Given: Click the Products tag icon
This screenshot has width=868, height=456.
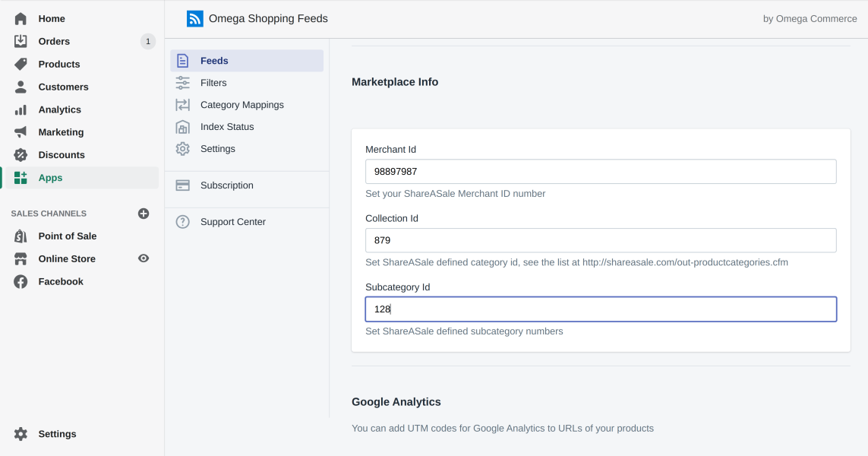Looking at the screenshot, I should click(x=21, y=65).
